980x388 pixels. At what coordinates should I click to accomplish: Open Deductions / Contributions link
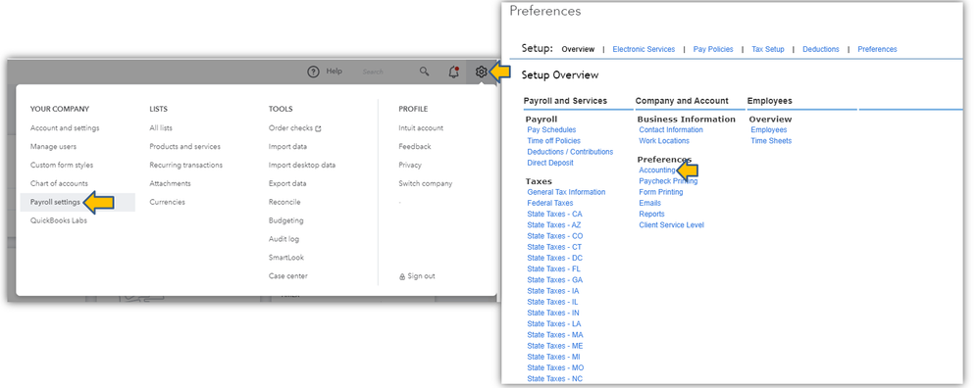[570, 152]
